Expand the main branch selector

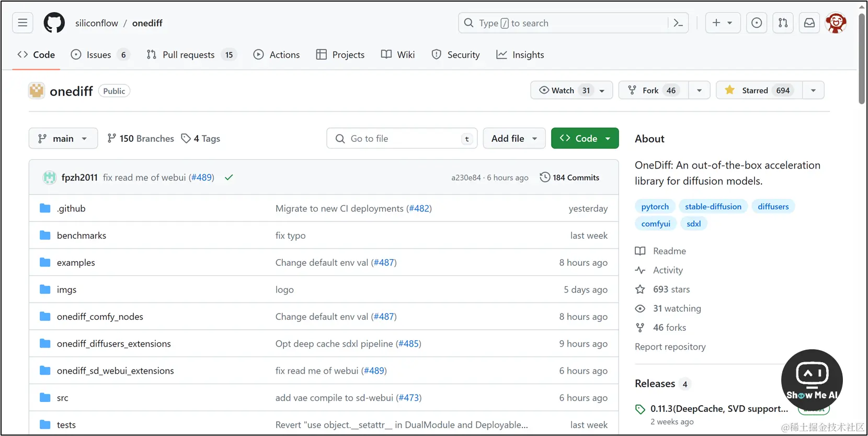click(63, 138)
